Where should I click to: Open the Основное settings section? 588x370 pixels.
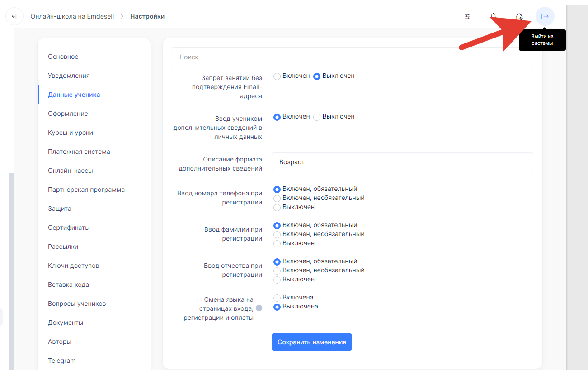(63, 57)
